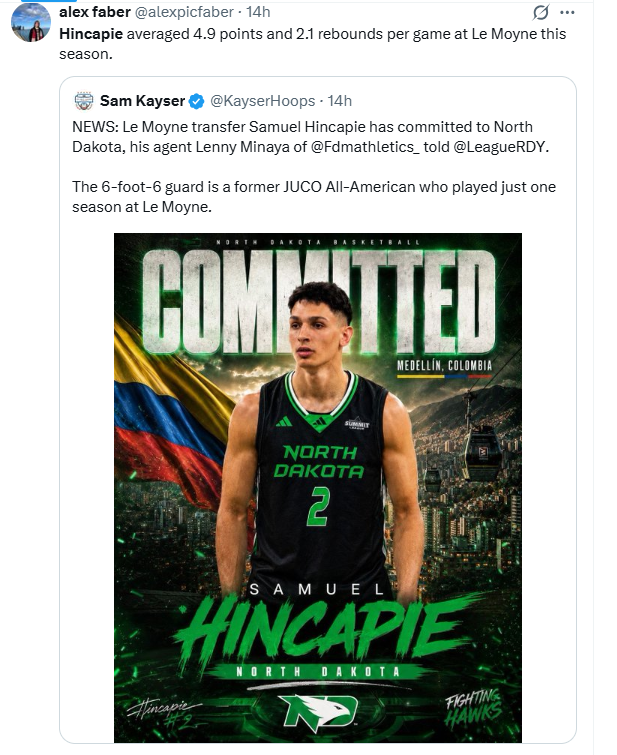Open the three-dot more options menu
This screenshot has width=617, height=755.
tap(567, 13)
